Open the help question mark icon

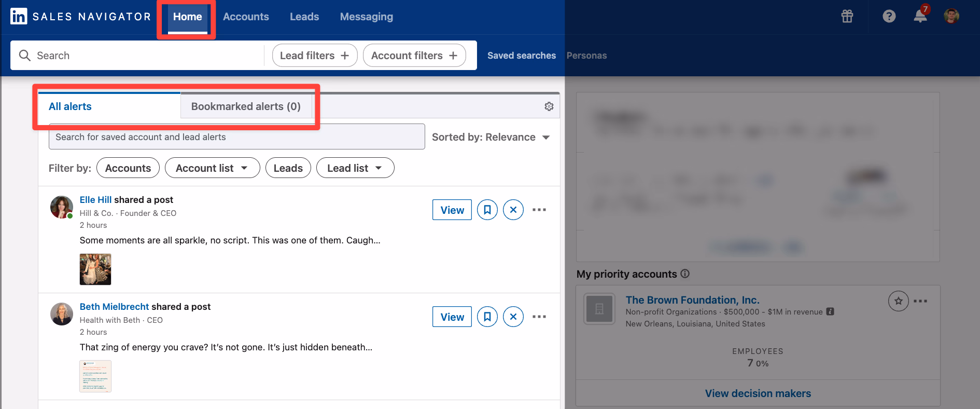click(x=889, y=16)
